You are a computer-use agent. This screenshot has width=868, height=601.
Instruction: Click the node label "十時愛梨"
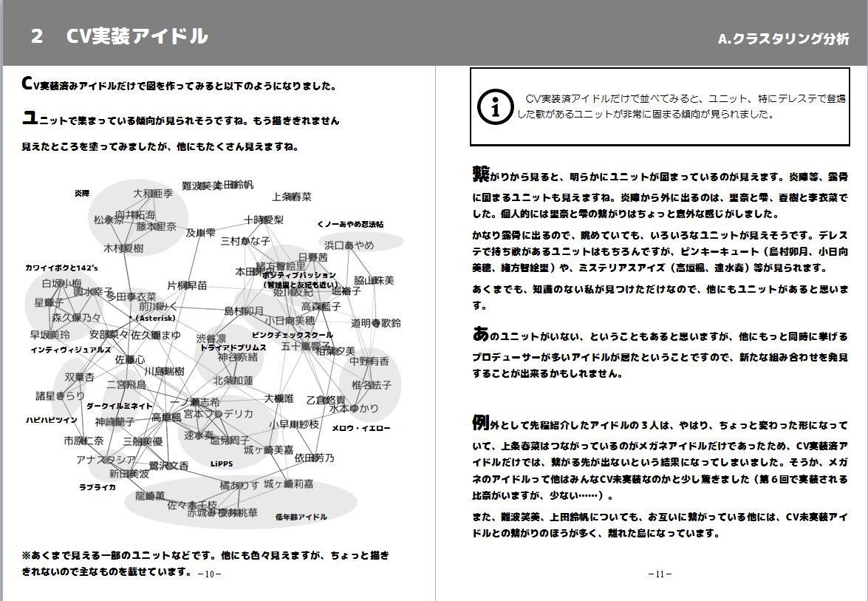(264, 220)
